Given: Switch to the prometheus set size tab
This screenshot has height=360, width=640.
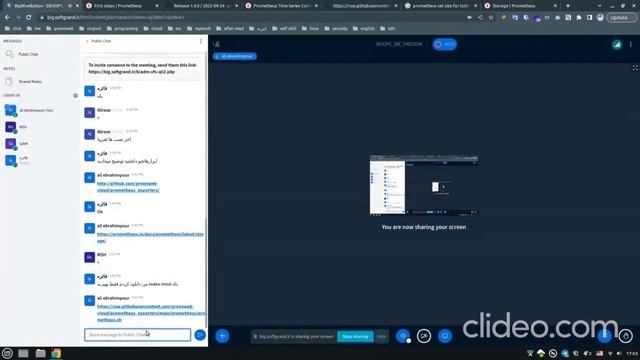Looking at the screenshot, I should click(440, 6).
